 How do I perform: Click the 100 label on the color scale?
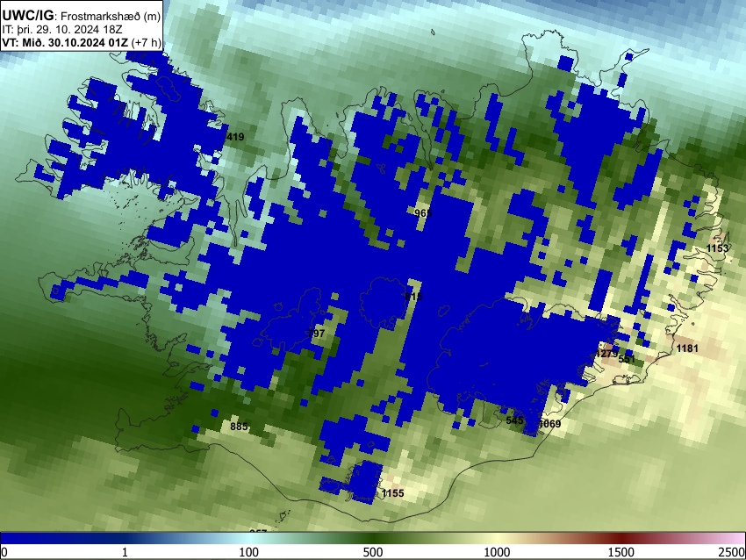[248, 552]
